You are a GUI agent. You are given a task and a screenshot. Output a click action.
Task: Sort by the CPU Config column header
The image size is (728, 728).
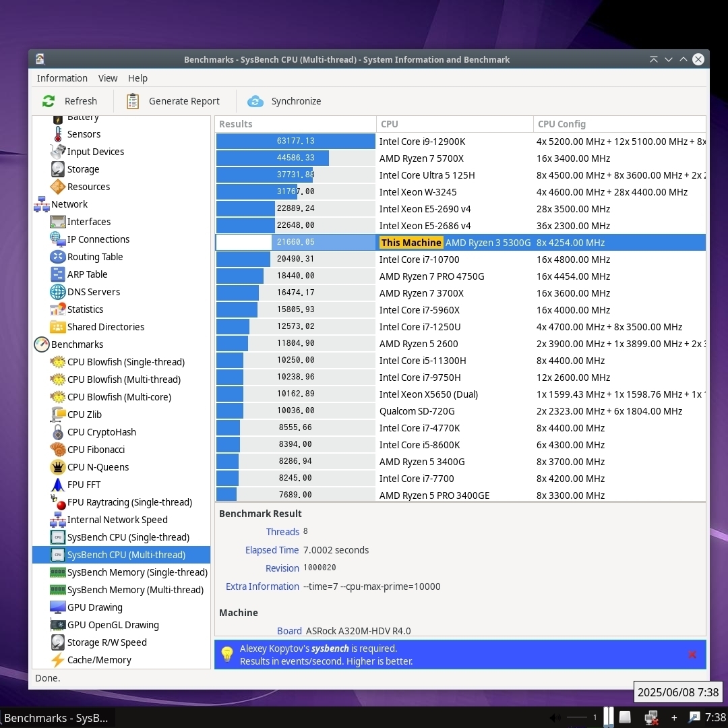point(619,124)
